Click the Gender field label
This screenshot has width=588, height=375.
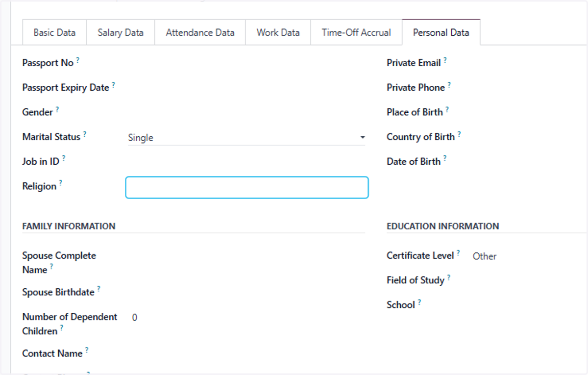38,112
